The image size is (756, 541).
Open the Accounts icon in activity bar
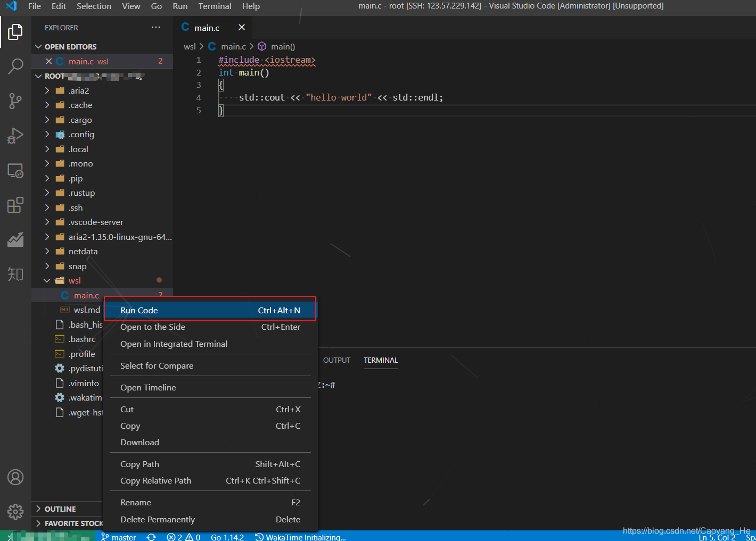tap(15, 477)
